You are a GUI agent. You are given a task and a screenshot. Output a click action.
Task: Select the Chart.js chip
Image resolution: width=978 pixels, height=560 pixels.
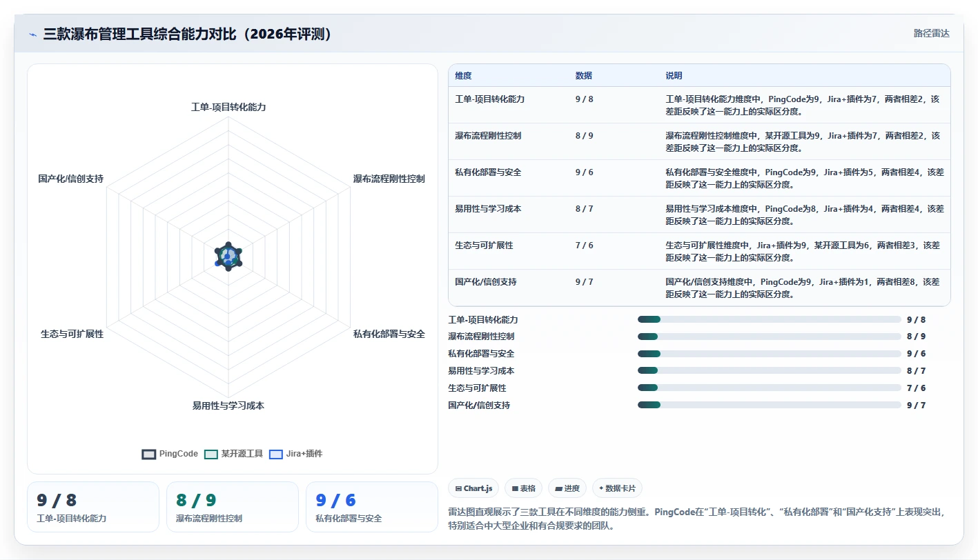(x=474, y=488)
